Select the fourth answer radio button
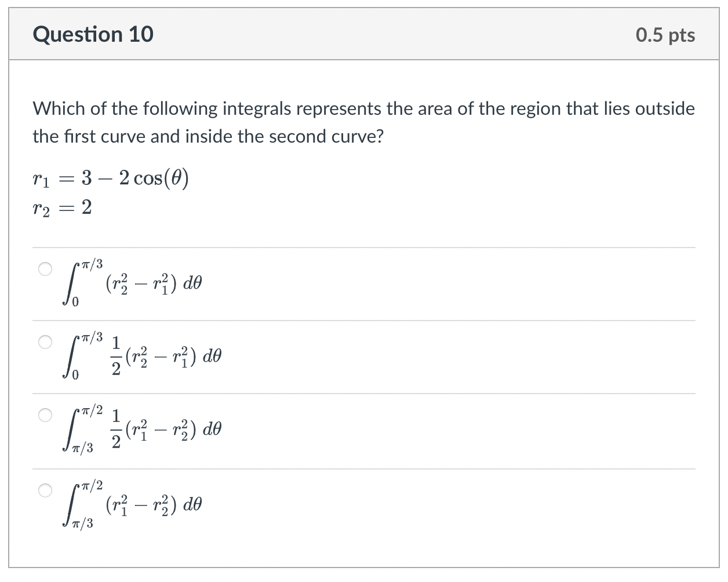The width and height of the screenshot is (728, 582). tap(45, 490)
